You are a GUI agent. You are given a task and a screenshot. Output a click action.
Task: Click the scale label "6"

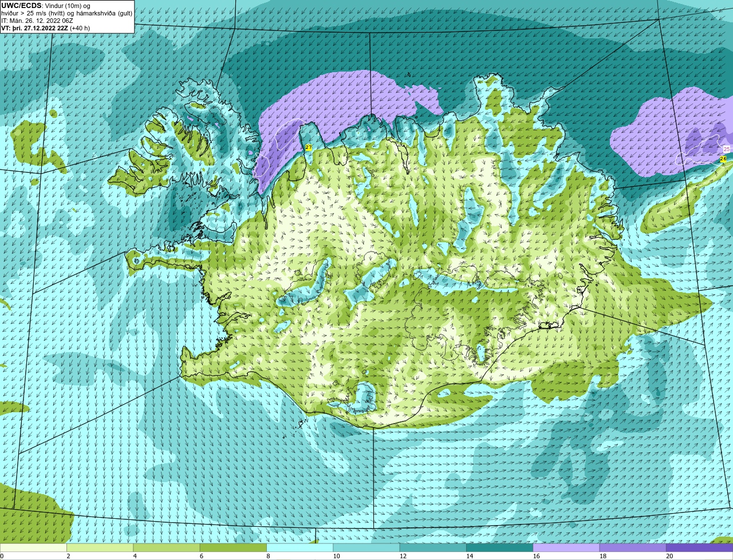pyautogui.click(x=202, y=555)
